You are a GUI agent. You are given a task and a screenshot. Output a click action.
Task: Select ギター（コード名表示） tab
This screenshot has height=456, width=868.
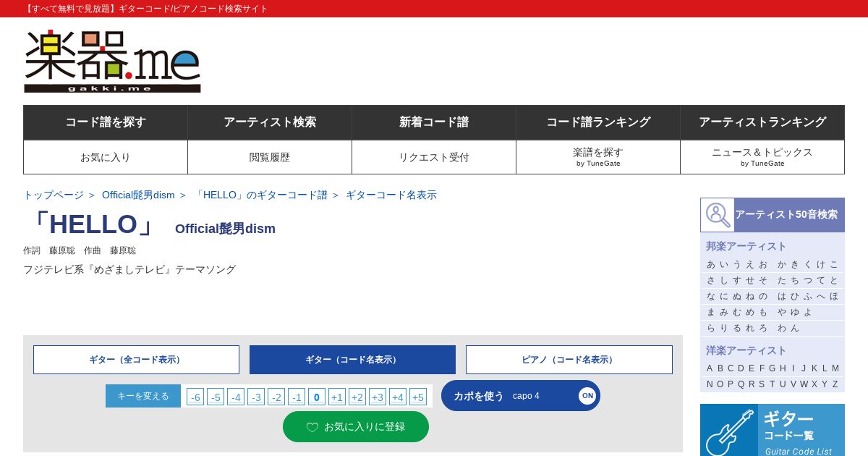click(352, 360)
